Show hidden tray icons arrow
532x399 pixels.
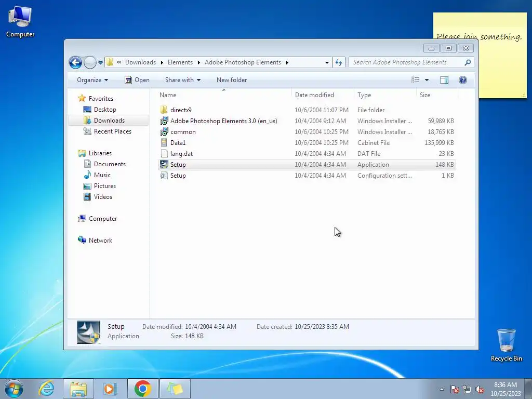(442, 389)
